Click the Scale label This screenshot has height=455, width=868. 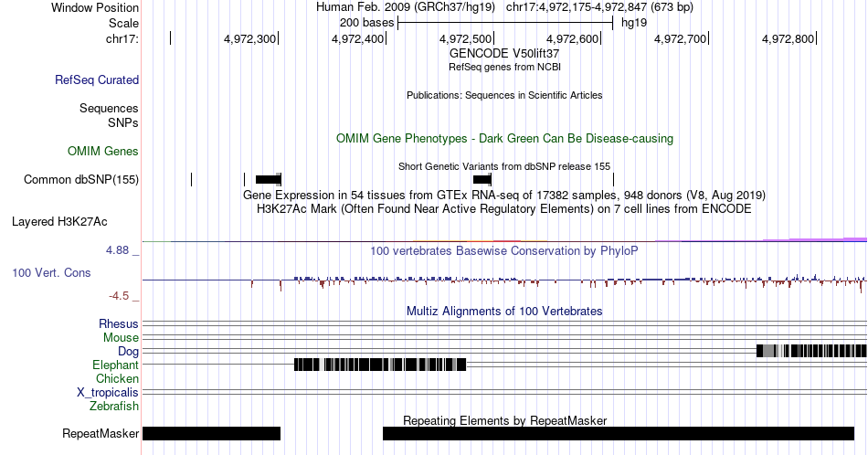pos(124,23)
